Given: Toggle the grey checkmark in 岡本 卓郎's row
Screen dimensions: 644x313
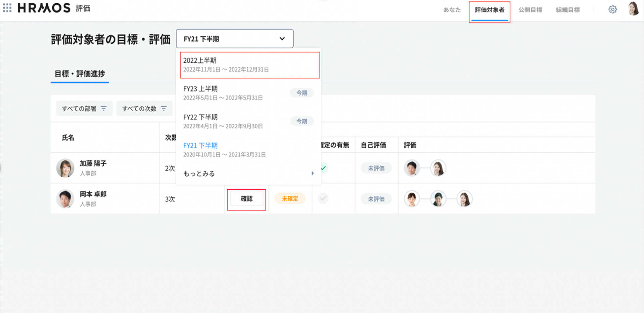Looking at the screenshot, I should [x=323, y=198].
